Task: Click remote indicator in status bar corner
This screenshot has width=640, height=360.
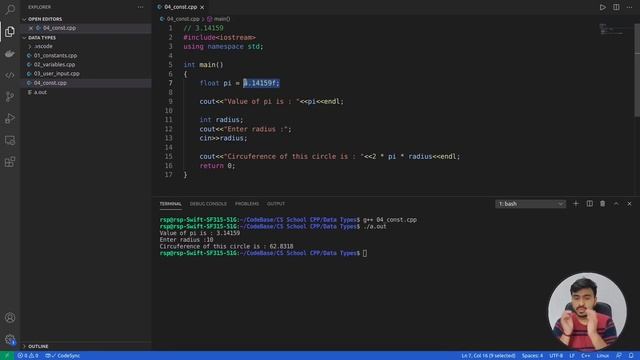Action: (7, 356)
